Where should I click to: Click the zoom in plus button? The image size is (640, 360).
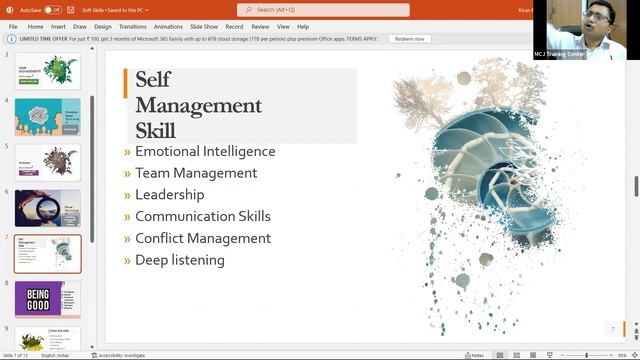611,356
